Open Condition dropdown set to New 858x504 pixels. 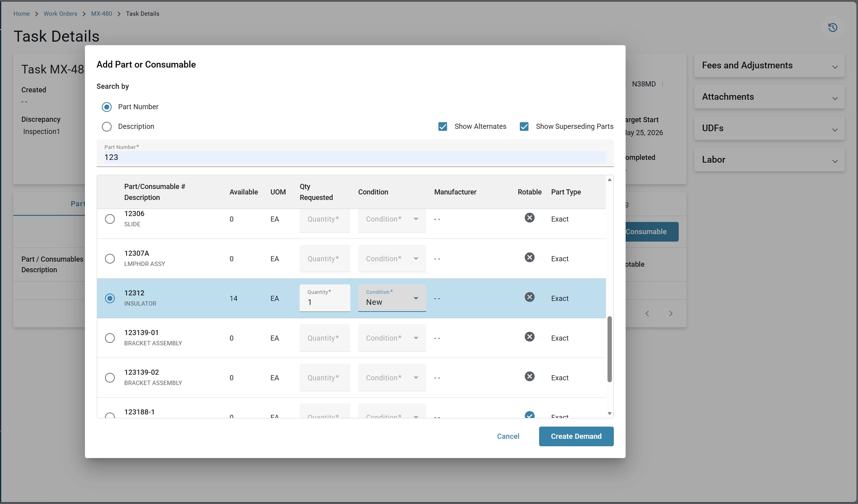pyautogui.click(x=392, y=298)
